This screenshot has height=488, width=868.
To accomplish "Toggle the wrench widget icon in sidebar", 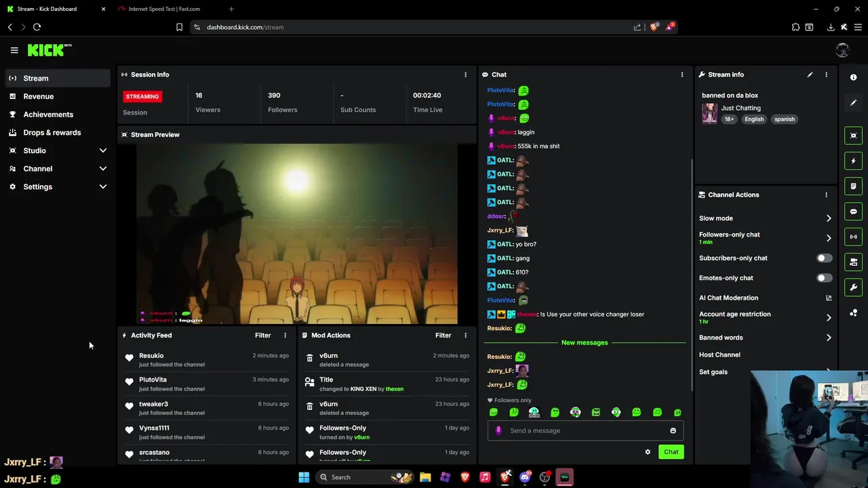I will (854, 287).
